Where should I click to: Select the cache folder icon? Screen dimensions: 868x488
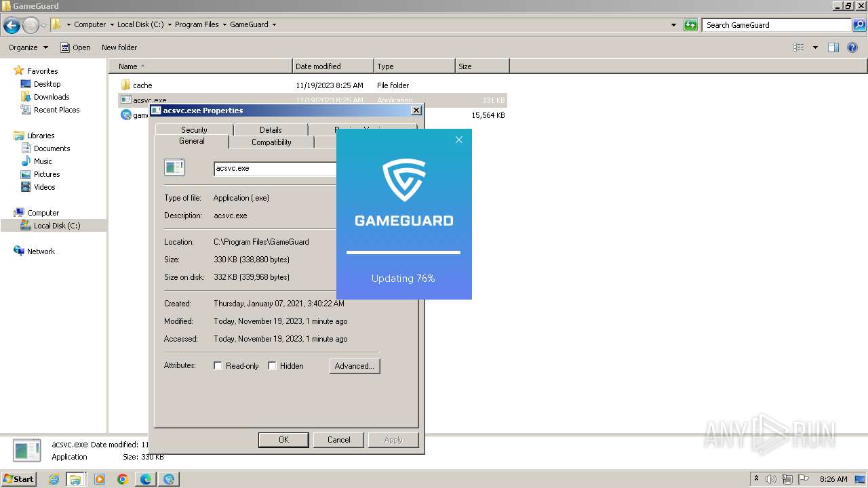click(125, 85)
